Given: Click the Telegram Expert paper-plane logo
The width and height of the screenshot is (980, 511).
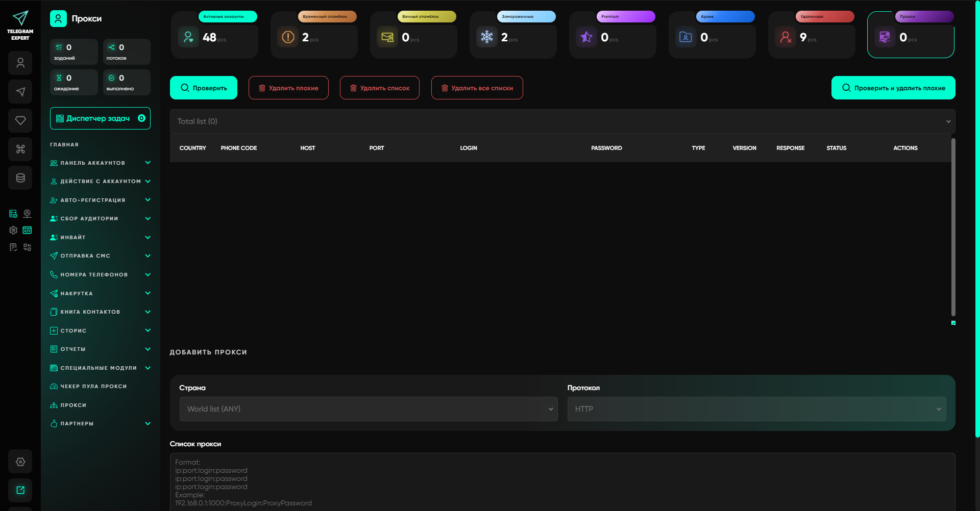Looking at the screenshot, I should click(20, 19).
